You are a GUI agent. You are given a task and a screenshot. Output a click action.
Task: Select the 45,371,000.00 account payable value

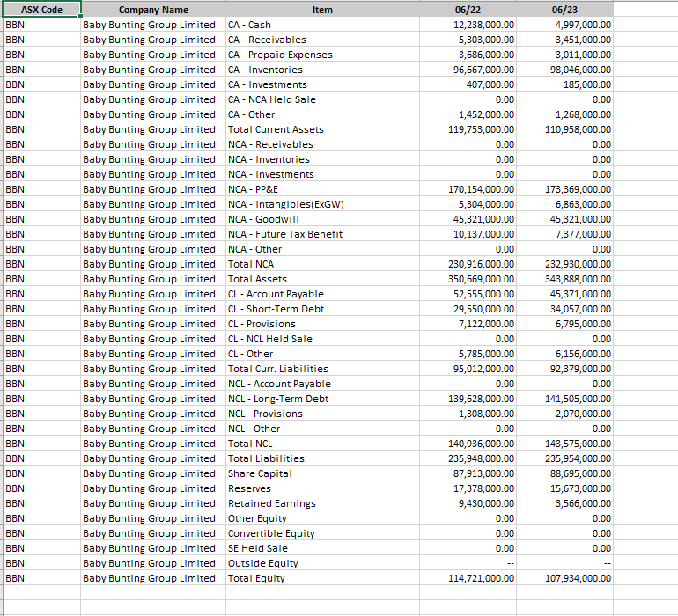point(564,294)
